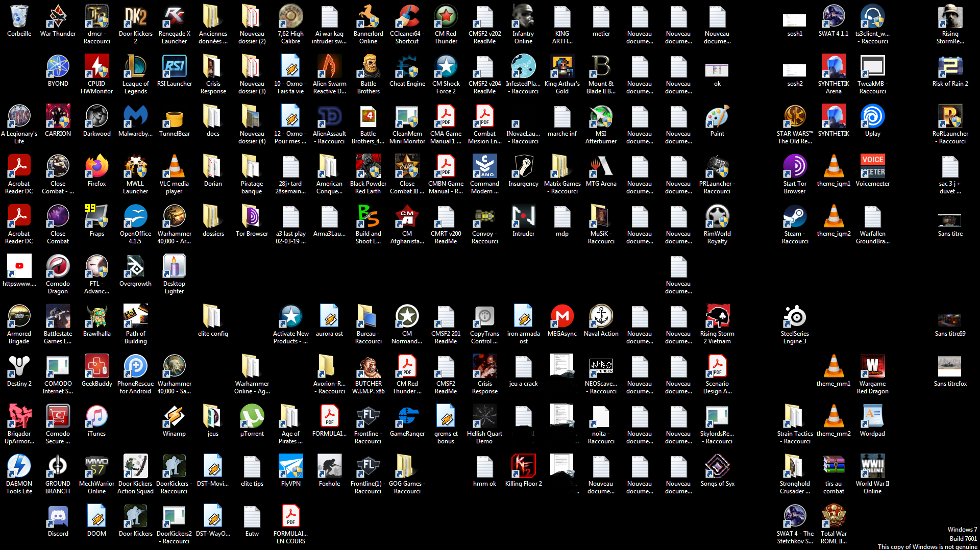Launch the FlyVPN shortcut
Viewport: 980px width, 551px height.
tap(290, 470)
